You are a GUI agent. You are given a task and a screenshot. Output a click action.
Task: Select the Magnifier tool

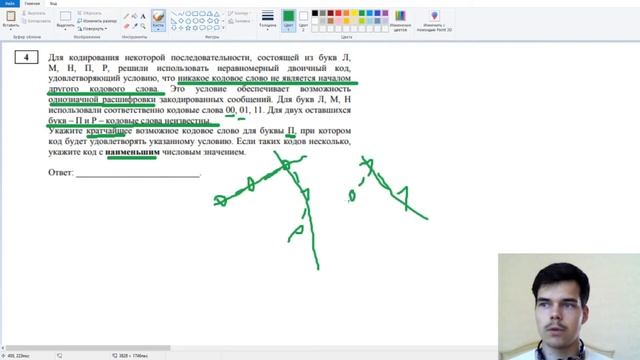(x=143, y=26)
